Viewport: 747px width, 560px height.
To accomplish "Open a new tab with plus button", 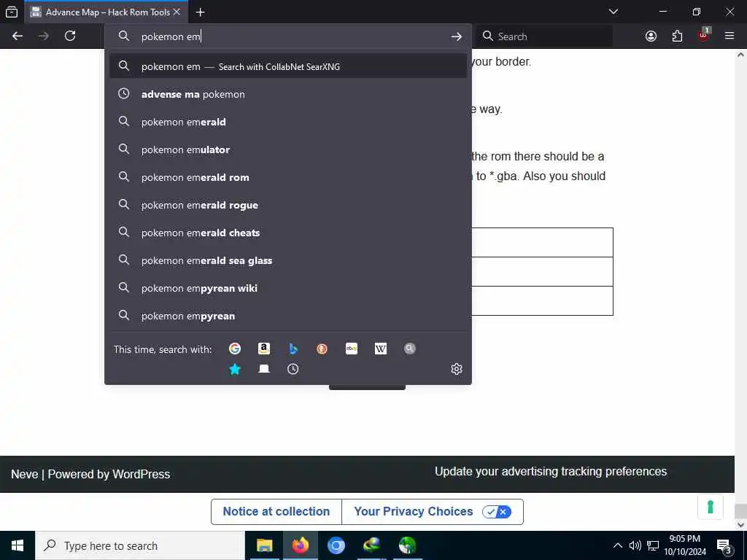I will tap(200, 12).
